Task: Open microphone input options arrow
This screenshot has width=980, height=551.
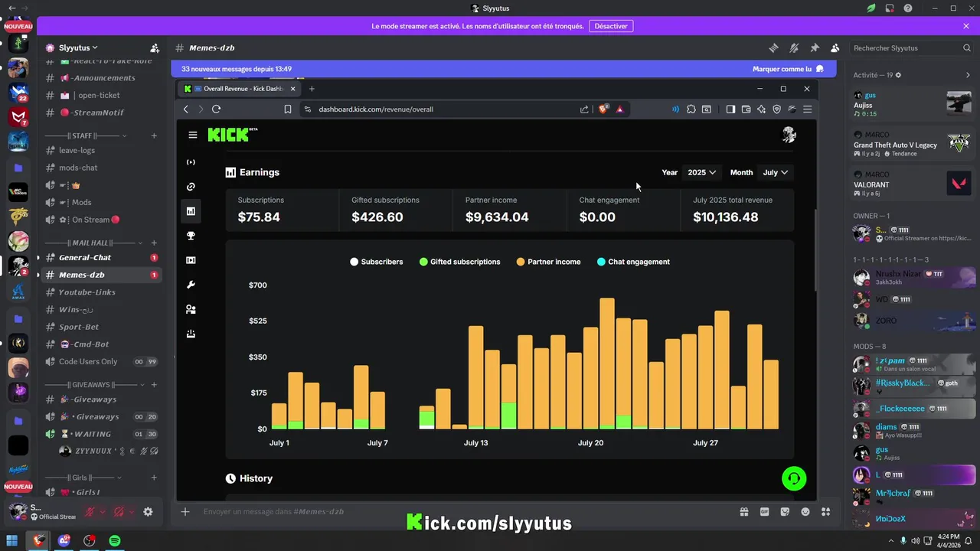Action: pyautogui.click(x=103, y=511)
